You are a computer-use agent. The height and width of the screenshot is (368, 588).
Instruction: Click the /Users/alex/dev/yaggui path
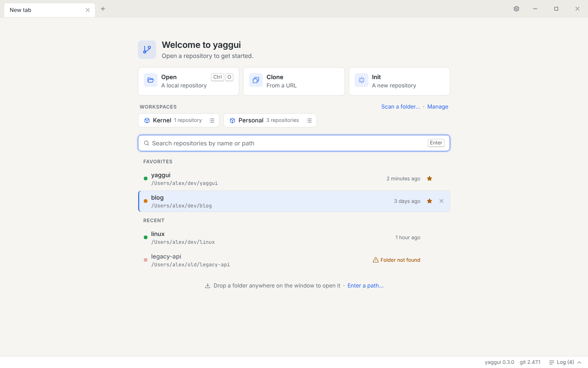tap(185, 184)
